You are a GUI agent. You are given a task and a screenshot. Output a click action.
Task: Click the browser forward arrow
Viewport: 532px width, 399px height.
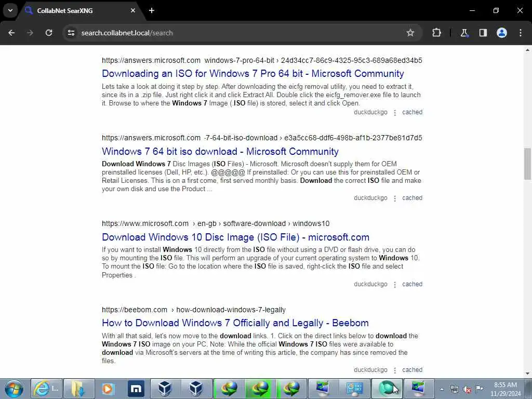click(x=30, y=33)
